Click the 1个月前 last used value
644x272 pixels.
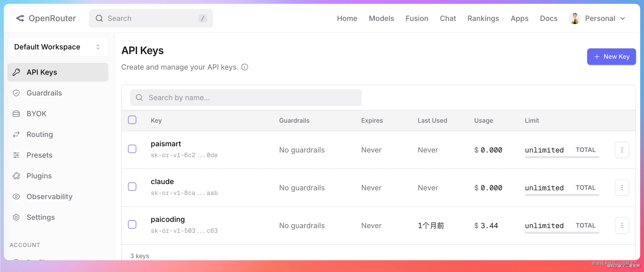coord(431,225)
